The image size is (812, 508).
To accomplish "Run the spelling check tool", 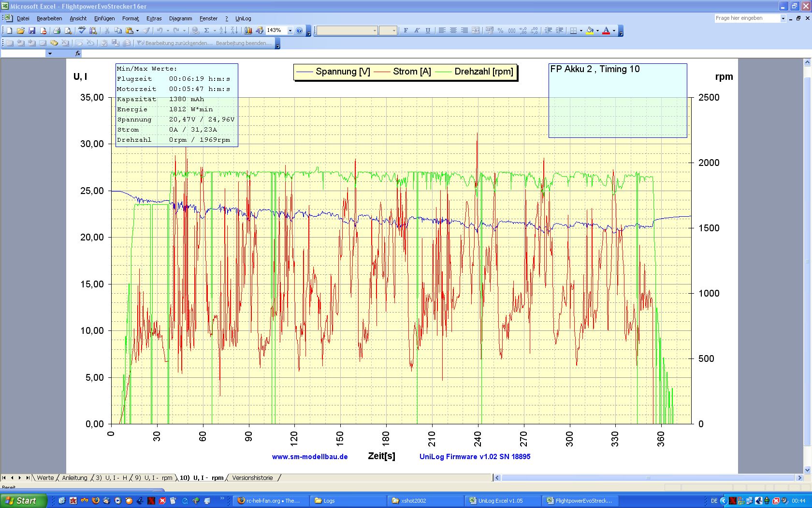I will click(82, 30).
